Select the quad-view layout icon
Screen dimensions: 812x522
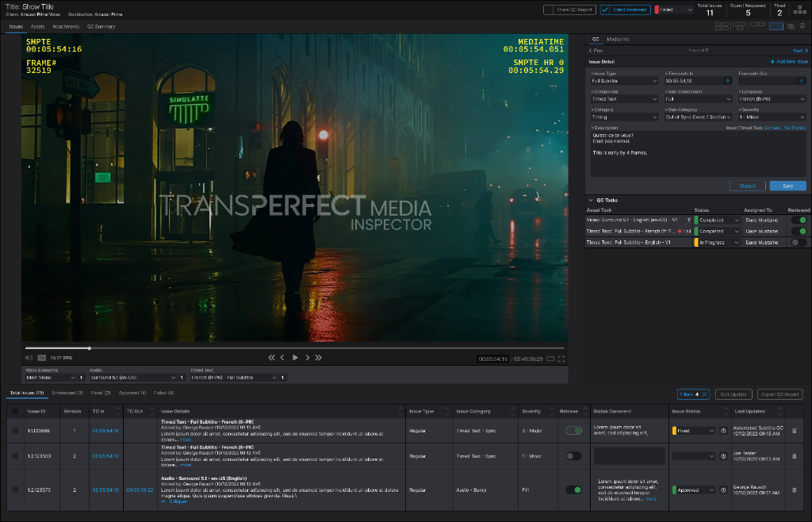coord(722,26)
